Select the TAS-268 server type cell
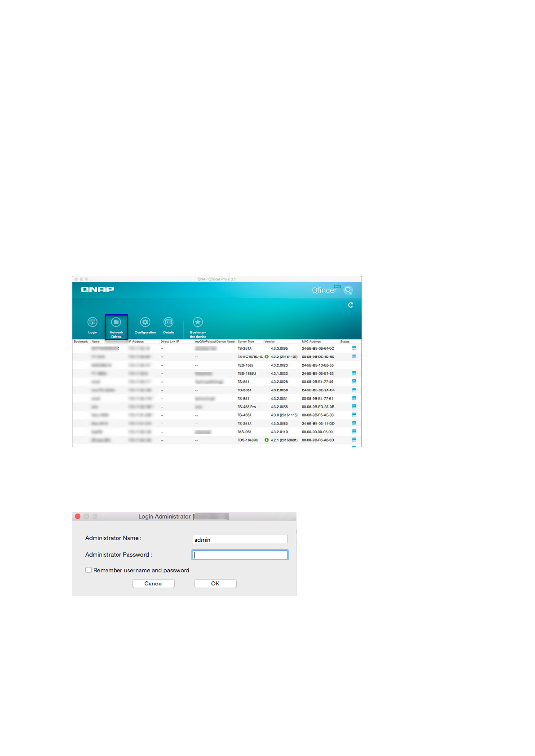Screen dimensions: 535x756 pos(244,432)
